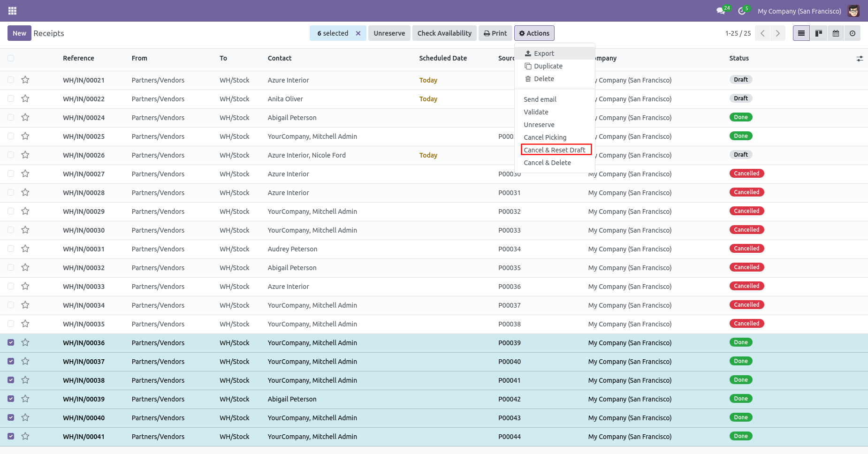Go to next page of records
Screen dimensions: 868x454
click(777, 33)
